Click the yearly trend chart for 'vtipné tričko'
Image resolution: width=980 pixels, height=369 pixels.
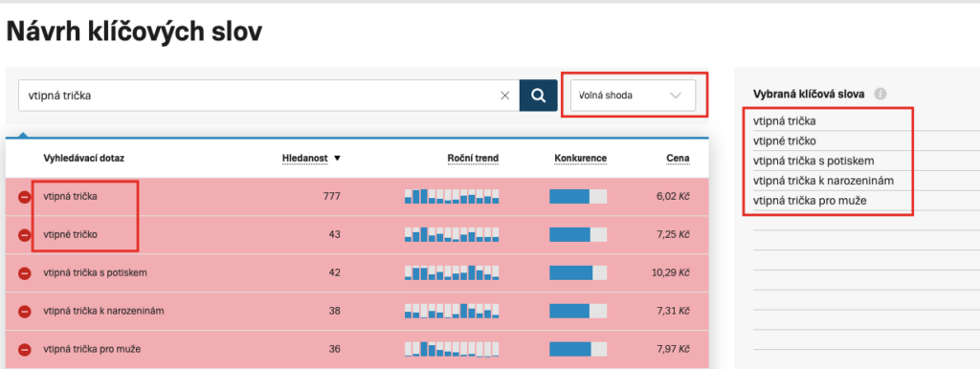click(452, 235)
